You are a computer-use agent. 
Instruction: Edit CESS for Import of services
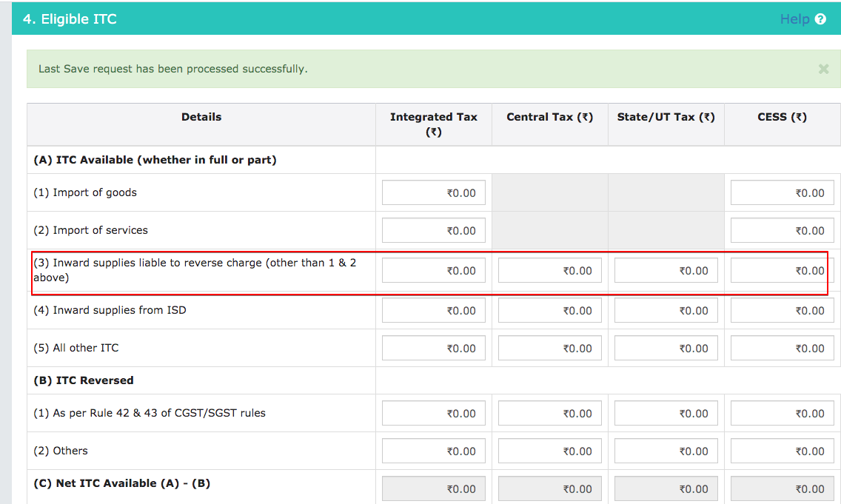[782, 230]
